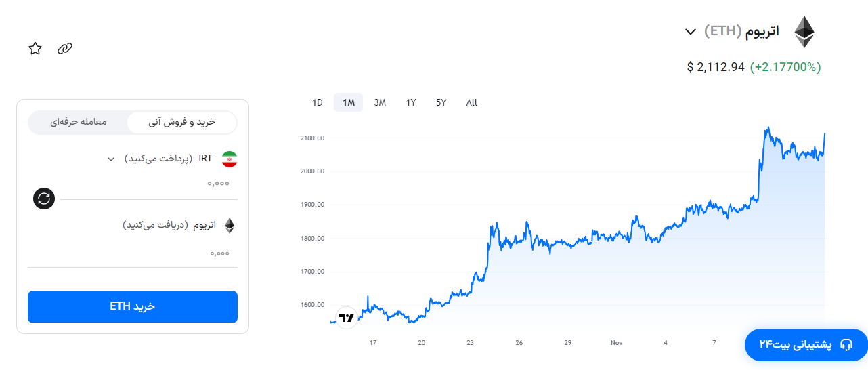This screenshot has width=868, height=370.
Task: Expand the اتریوم (ETH) coin selector chevron
Action: pos(691,31)
